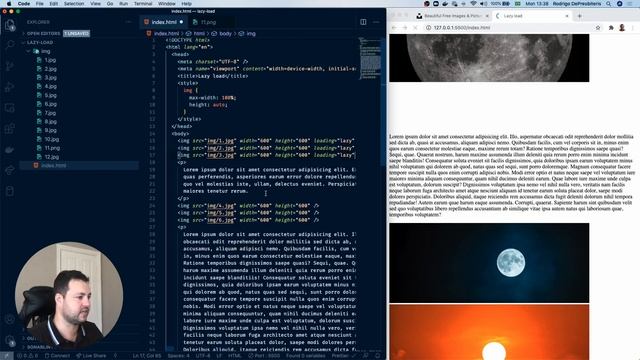Open the Extensions view in activity bar
The width and height of the screenshot is (640, 360).
click(9, 129)
